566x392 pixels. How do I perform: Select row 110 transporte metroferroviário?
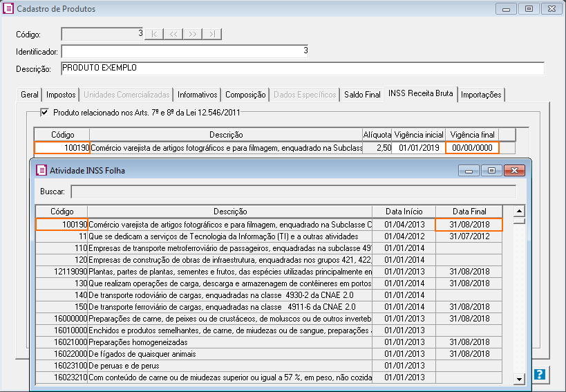pos(269,248)
